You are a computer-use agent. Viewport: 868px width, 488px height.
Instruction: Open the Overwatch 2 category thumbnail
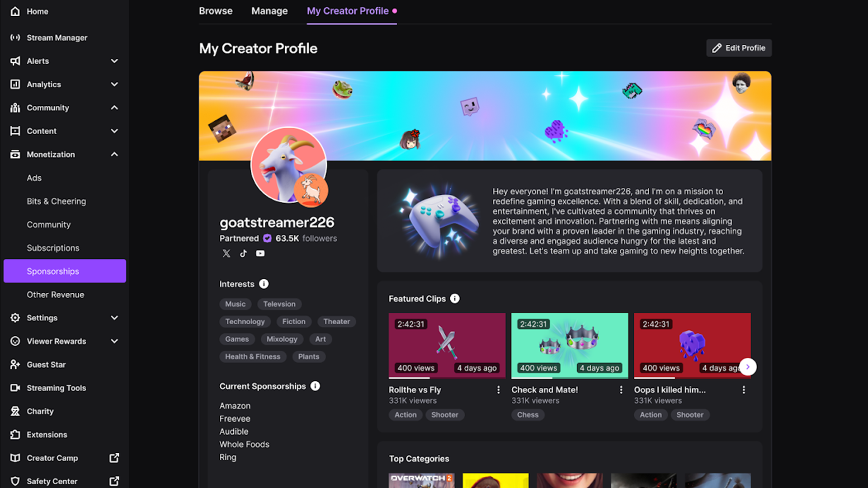click(x=421, y=481)
